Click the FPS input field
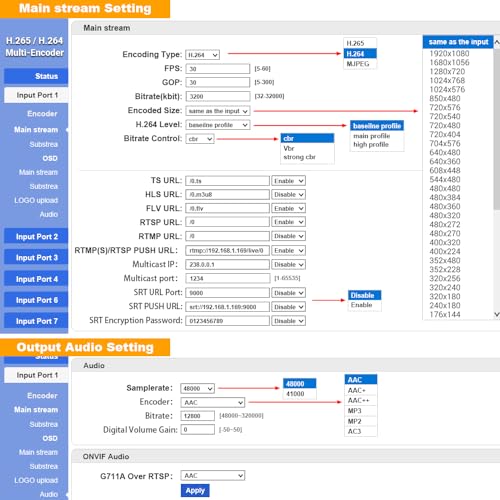This screenshot has height=500, width=500. [218, 69]
